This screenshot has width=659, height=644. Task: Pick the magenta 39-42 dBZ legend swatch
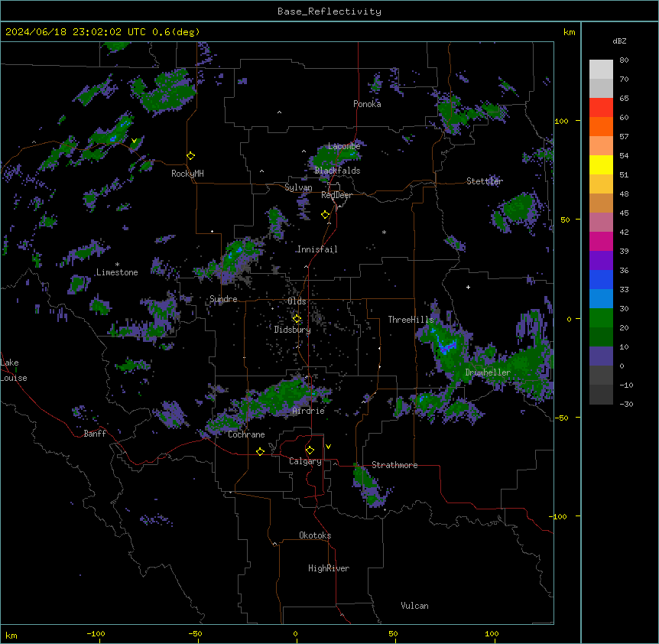click(601, 241)
